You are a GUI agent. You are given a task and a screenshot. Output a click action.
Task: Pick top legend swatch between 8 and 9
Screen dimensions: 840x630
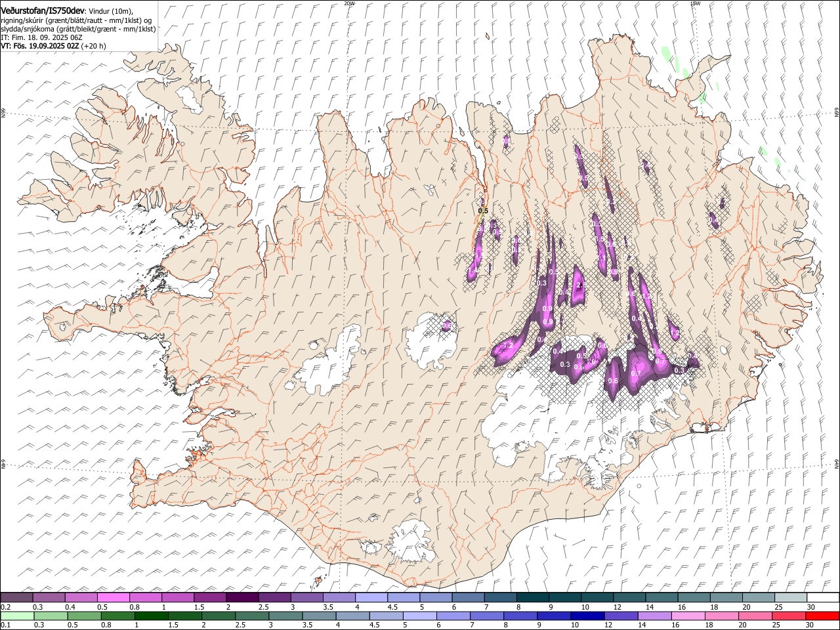532,597
